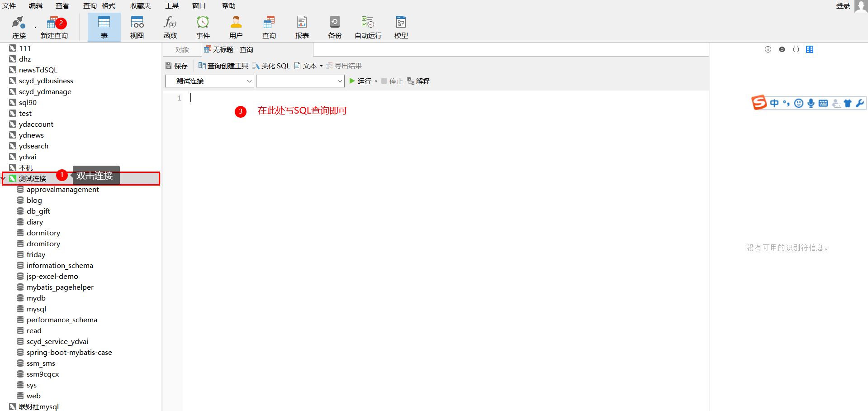Select the information_schema database

pos(60,265)
